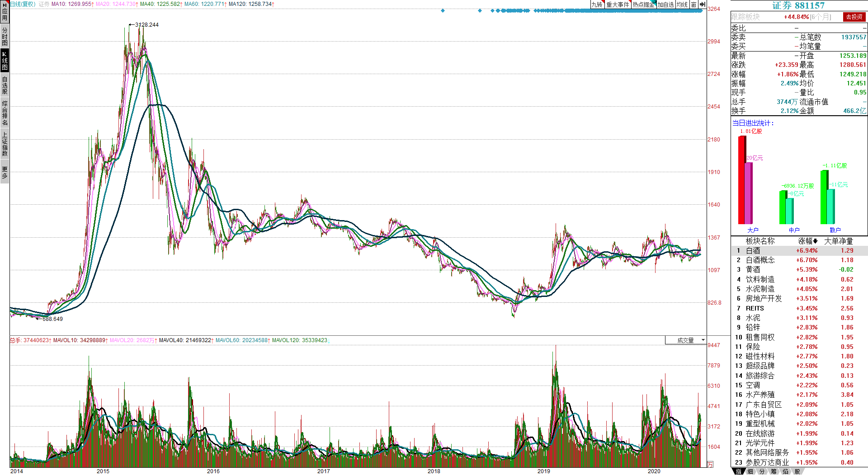
Task: Select the REITS sector row
Action: (x=799, y=308)
